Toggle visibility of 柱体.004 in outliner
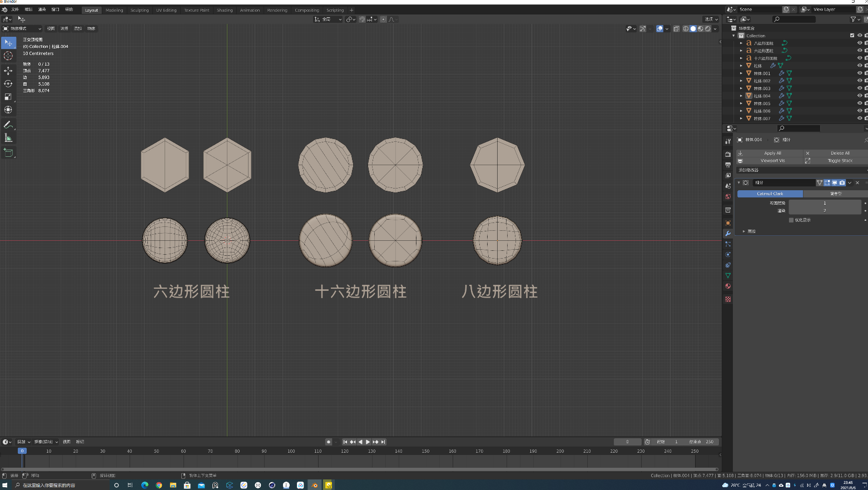This screenshot has height=490, width=868. click(x=860, y=96)
